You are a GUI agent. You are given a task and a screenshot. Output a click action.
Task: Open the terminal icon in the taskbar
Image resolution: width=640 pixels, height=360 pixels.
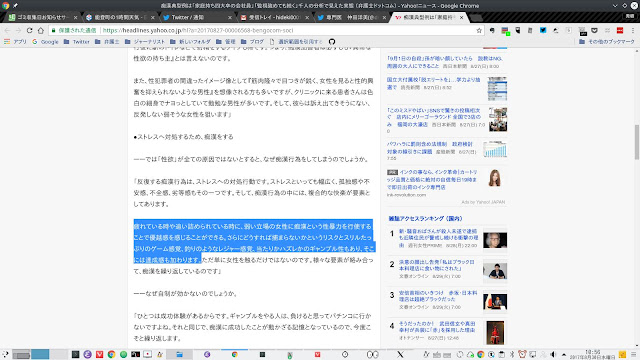76,354
